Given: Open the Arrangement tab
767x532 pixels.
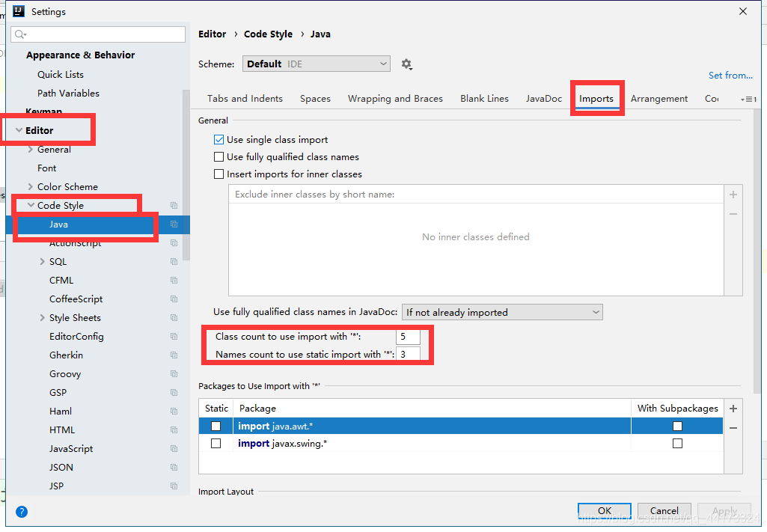Looking at the screenshot, I should [x=659, y=99].
